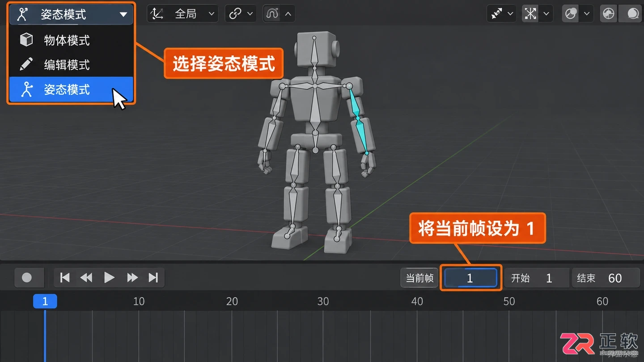Click frame 50 on the timeline ruler
This screenshot has width=644, height=362.
click(x=509, y=301)
